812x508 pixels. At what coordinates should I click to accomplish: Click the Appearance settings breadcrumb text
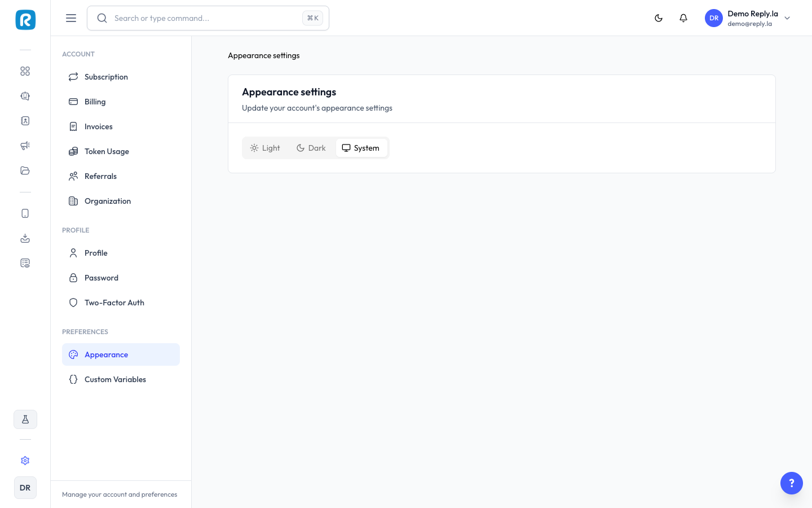click(264, 55)
